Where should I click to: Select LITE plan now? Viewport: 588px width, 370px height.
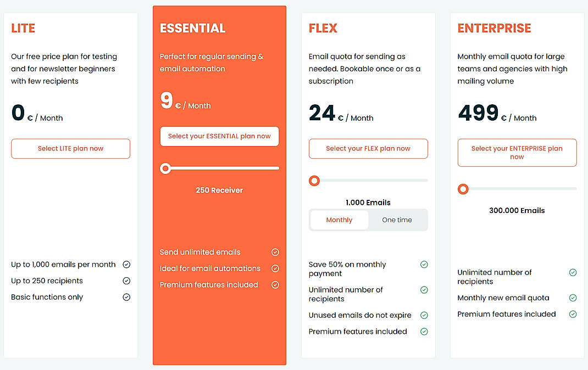click(70, 148)
